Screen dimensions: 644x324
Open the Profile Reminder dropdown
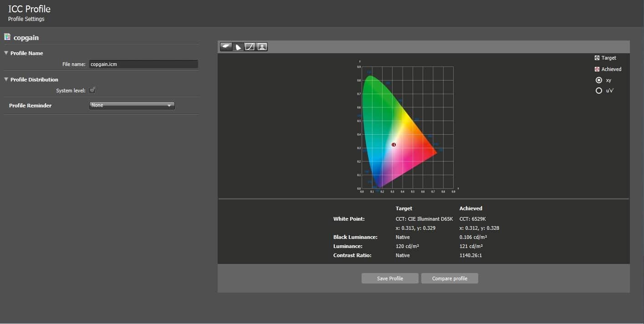(x=132, y=106)
